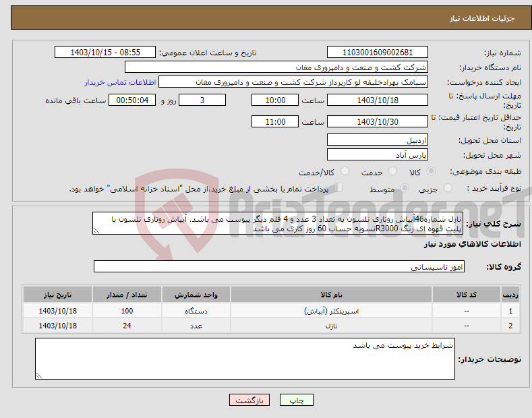Select the کالا/خدمت radio button
Screen dimensions: 532x418
point(345,171)
